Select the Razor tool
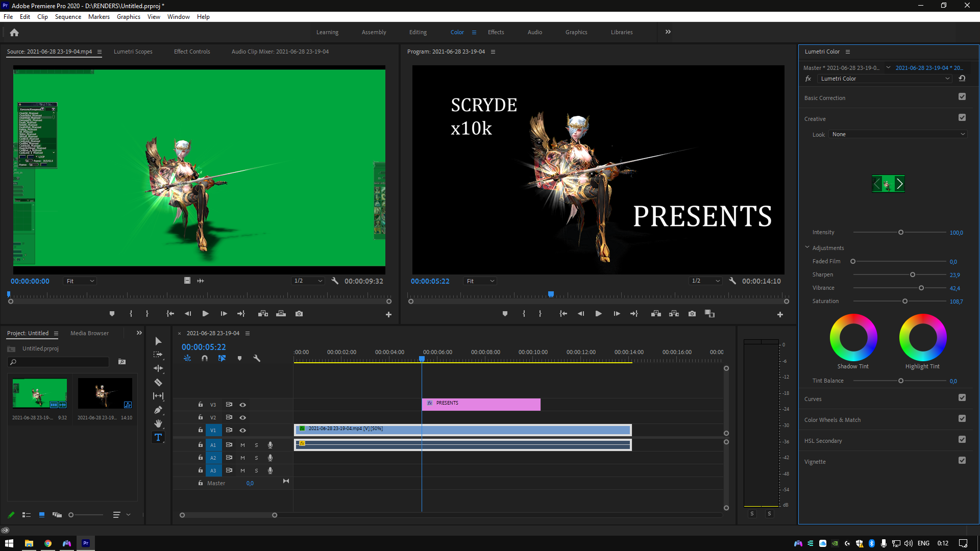This screenshot has width=980, height=551. tap(158, 382)
